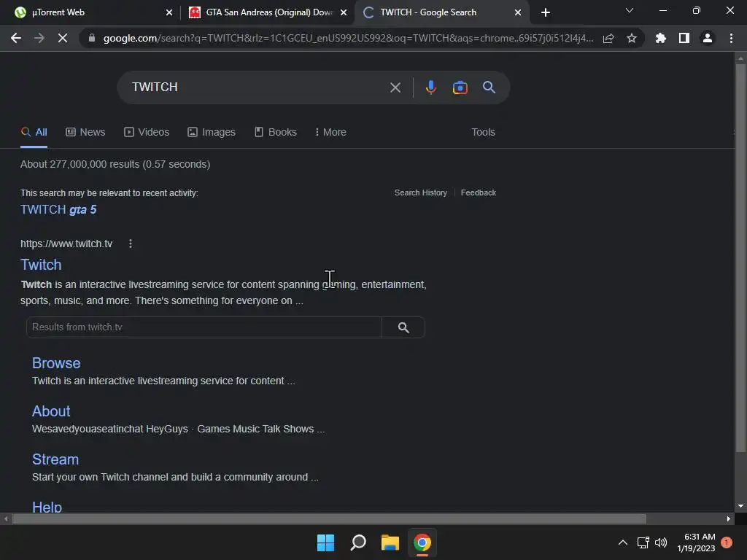Viewport: 747px width, 560px height.
Task: Select the Images results tab
Action: click(x=212, y=132)
